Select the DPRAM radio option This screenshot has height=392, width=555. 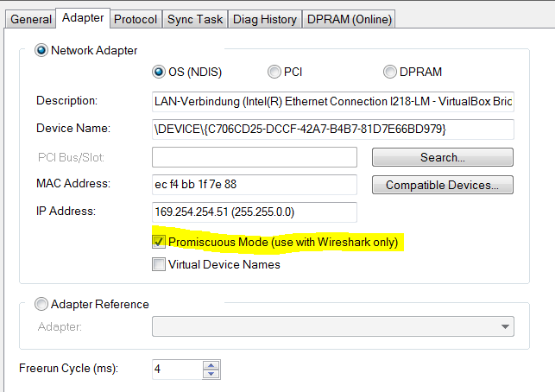click(x=389, y=72)
